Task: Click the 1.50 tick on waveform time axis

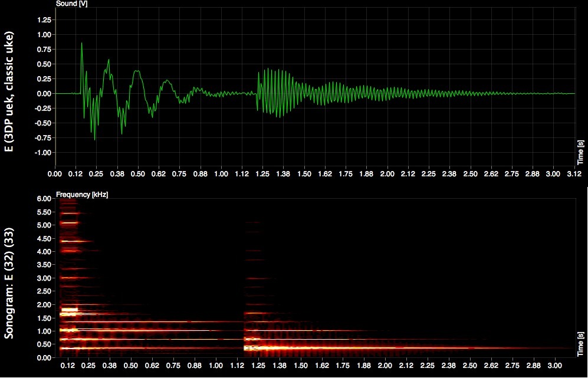Action: (304, 174)
